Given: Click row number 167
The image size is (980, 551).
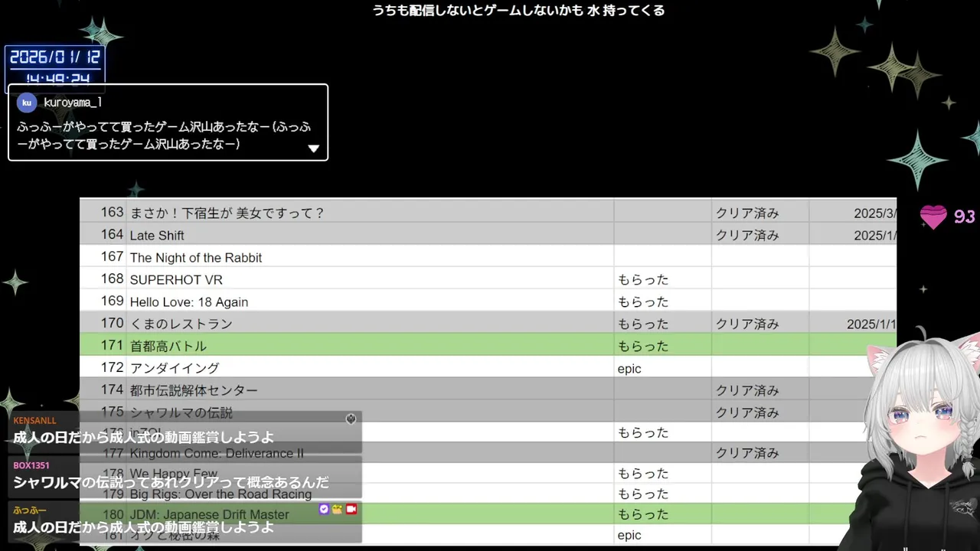Looking at the screenshot, I should click(112, 256).
